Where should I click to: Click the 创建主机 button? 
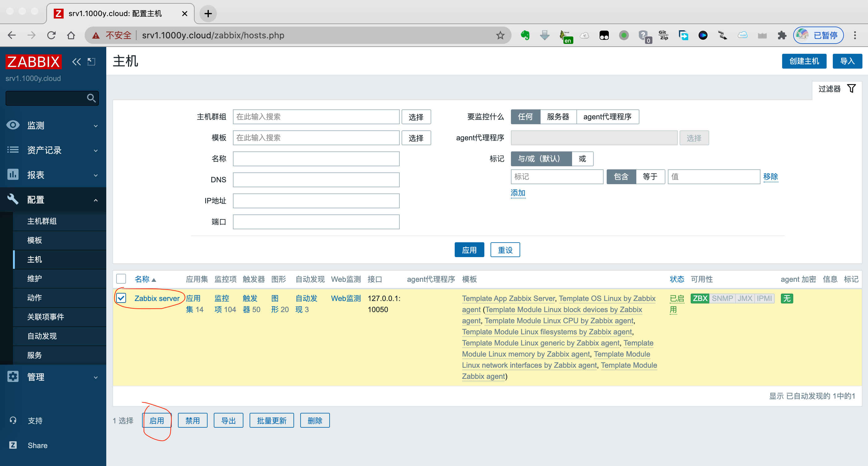click(x=804, y=61)
